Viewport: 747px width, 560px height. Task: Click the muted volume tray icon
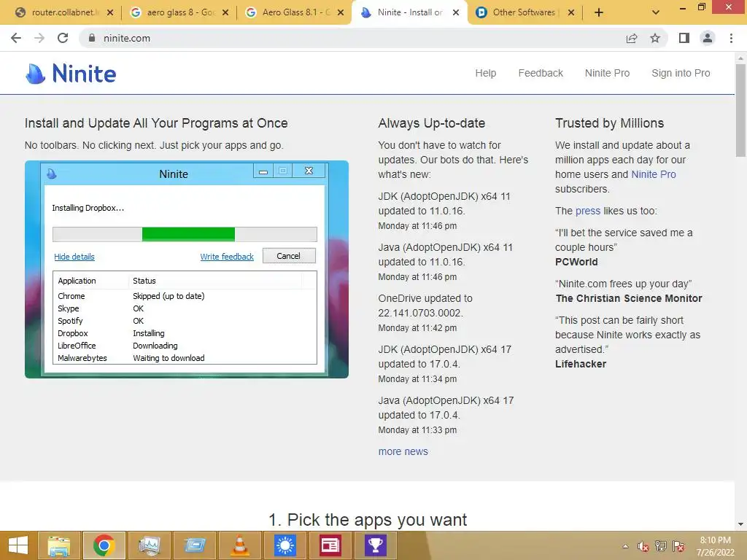click(643, 546)
